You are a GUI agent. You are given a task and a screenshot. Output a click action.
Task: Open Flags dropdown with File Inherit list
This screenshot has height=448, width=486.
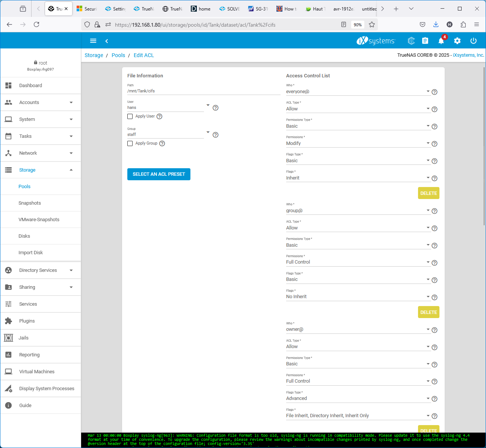pyautogui.click(x=358, y=416)
